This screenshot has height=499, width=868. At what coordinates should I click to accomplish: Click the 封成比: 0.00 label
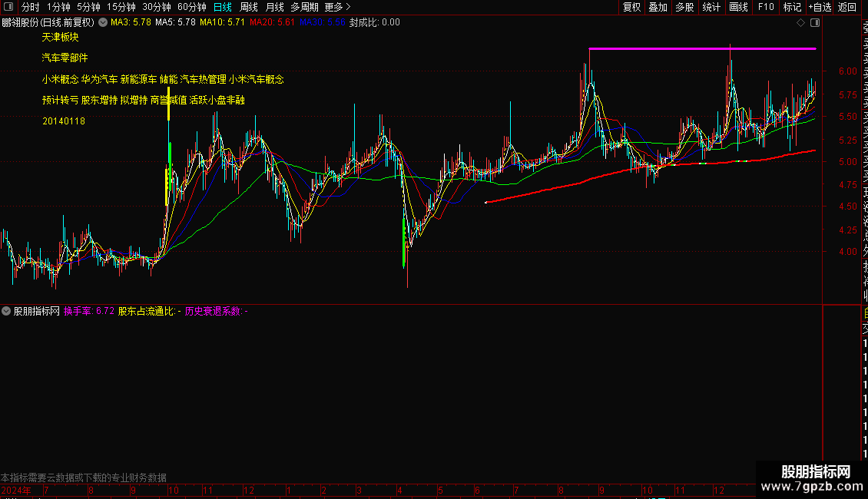(374, 23)
